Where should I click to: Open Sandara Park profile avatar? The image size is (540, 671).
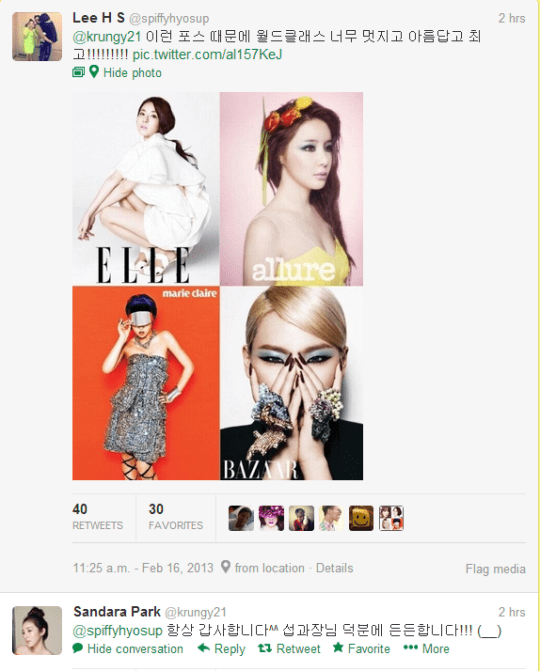click(37, 630)
